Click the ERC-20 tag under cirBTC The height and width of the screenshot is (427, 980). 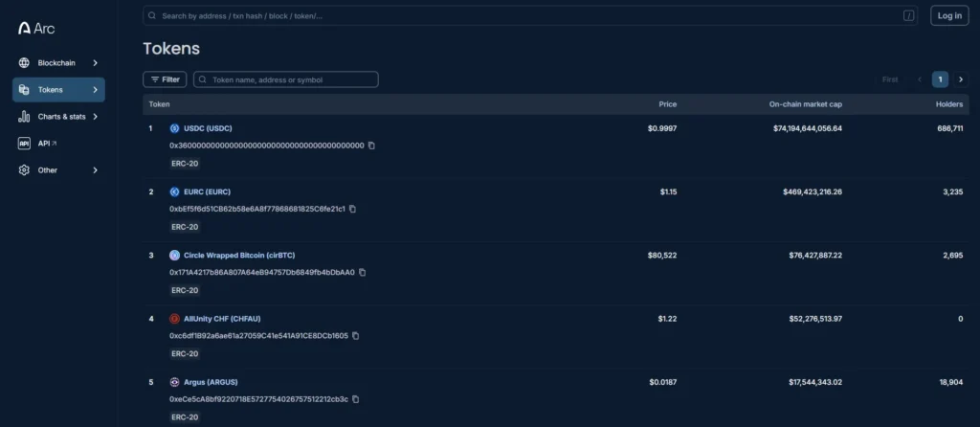coord(185,291)
